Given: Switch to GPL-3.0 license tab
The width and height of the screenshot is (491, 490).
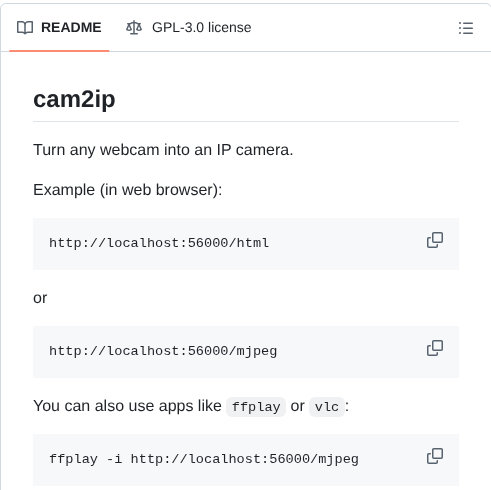Looking at the screenshot, I should coord(189,28).
